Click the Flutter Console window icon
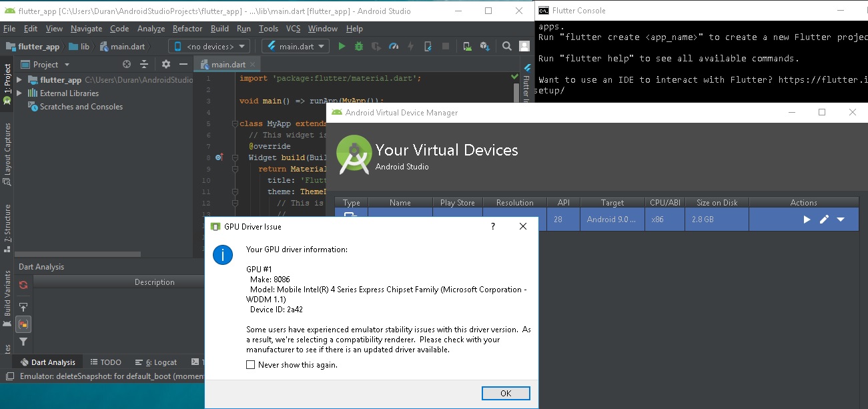 click(544, 10)
